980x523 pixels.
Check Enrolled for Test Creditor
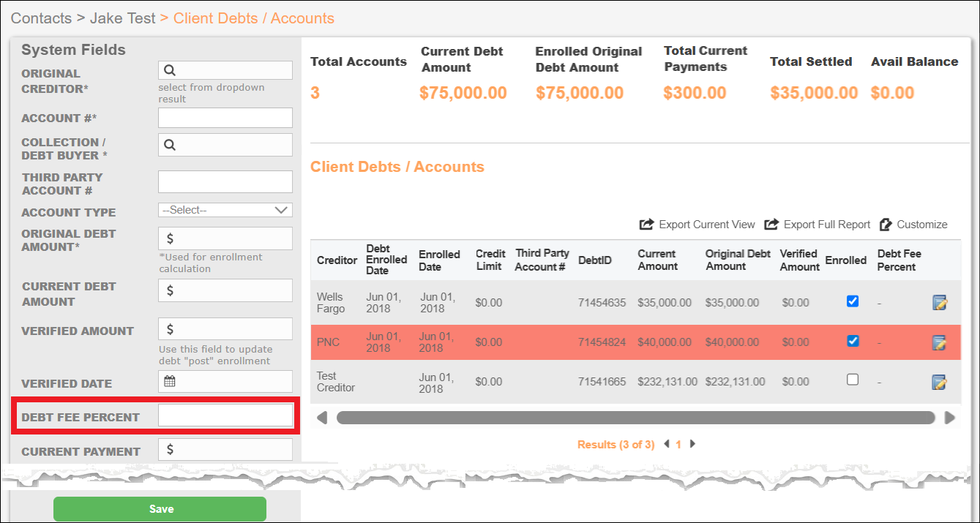[x=853, y=380]
